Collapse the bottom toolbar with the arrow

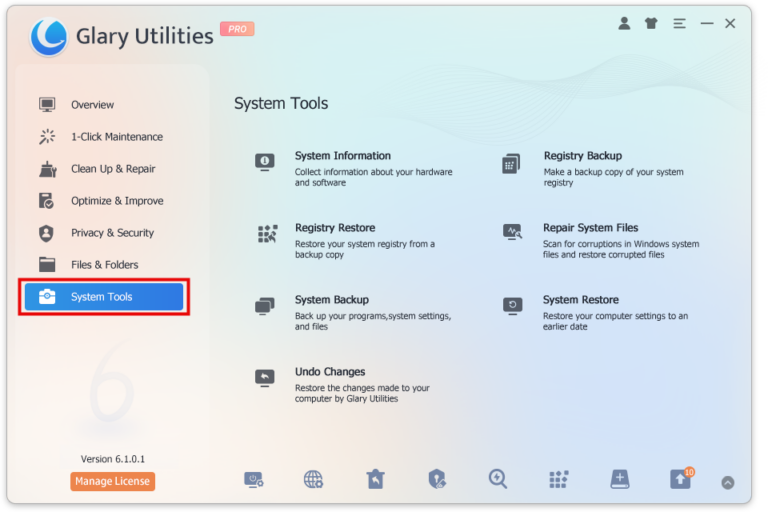pos(728,482)
